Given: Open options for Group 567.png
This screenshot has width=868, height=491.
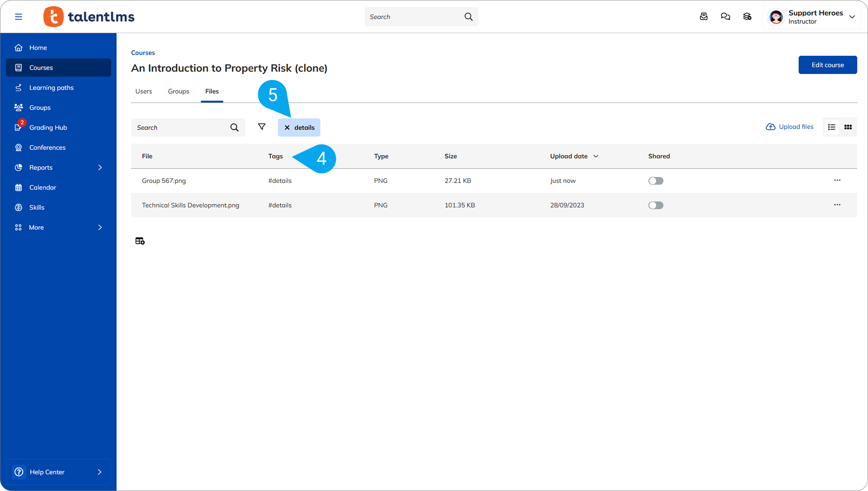Looking at the screenshot, I should 837,180.
